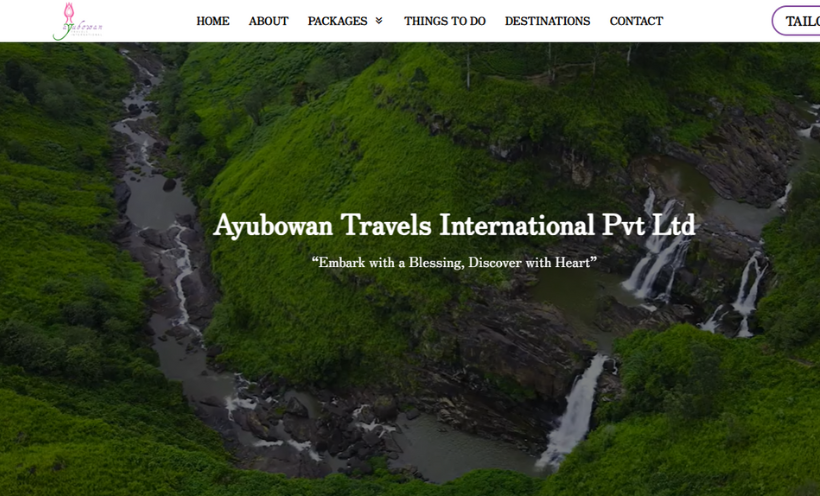
Task: Click the purple-outlined TAILO button
Action: [x=796, y=21]
